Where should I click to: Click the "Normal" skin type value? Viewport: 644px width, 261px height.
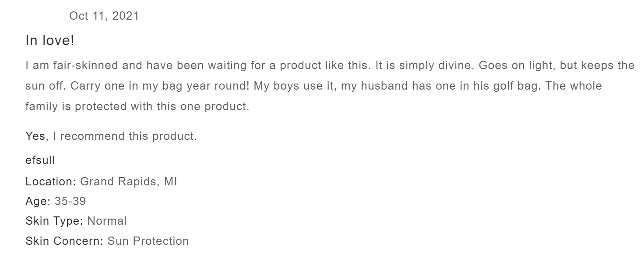pyautogui.click(x=107, y=221)
